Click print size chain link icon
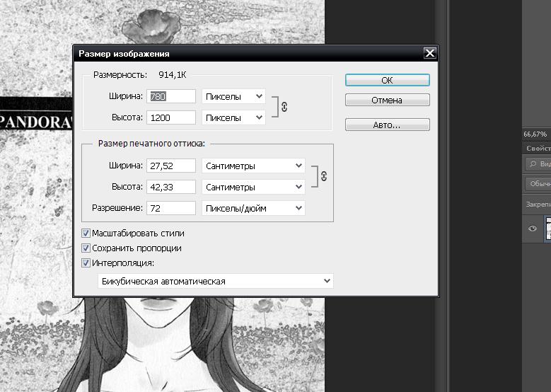This screenshot has width=551, height=392. point(324,176)
